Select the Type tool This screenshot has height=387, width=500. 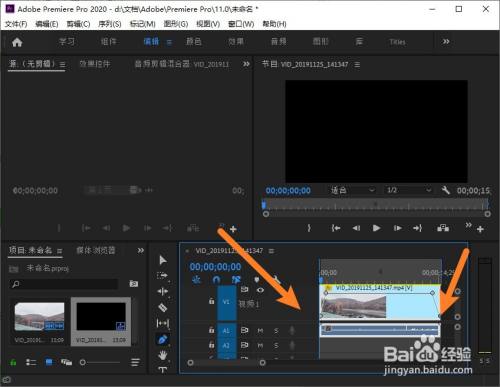(x=163, y=370)
